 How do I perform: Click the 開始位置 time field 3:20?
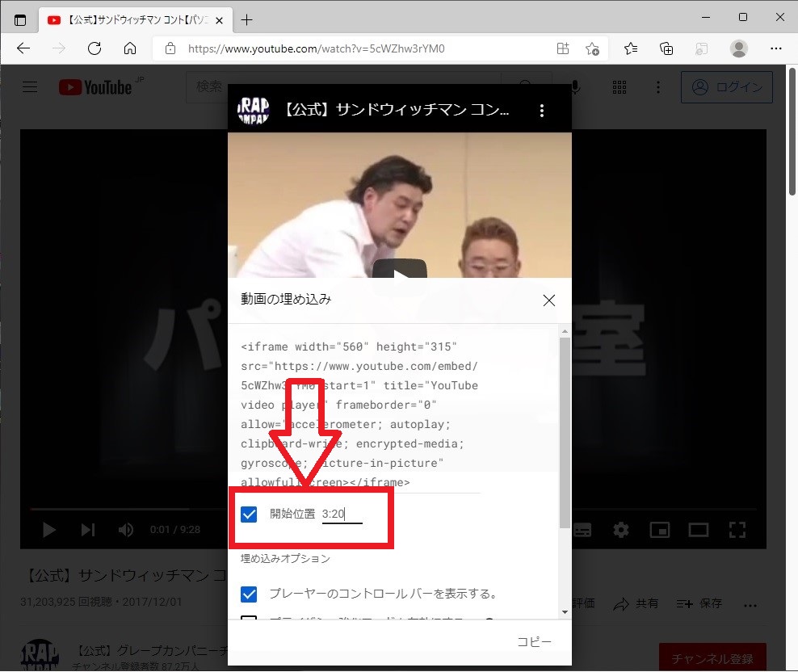(x=342, y=514)
